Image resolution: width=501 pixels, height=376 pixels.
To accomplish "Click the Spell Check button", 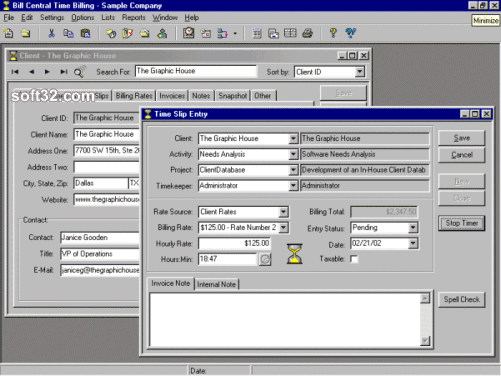I will tap(462, 299).
